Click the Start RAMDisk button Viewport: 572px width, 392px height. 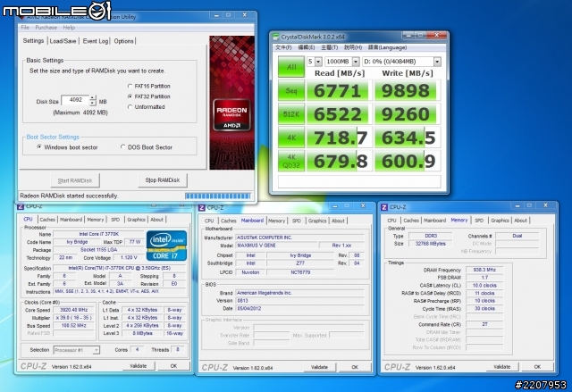pyautogui.click(x=75, y=180)
